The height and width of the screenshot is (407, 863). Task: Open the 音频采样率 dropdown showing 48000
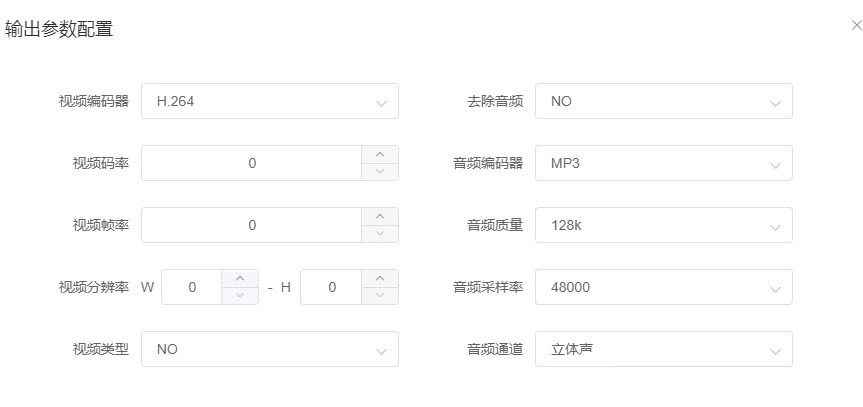point(664,287)
